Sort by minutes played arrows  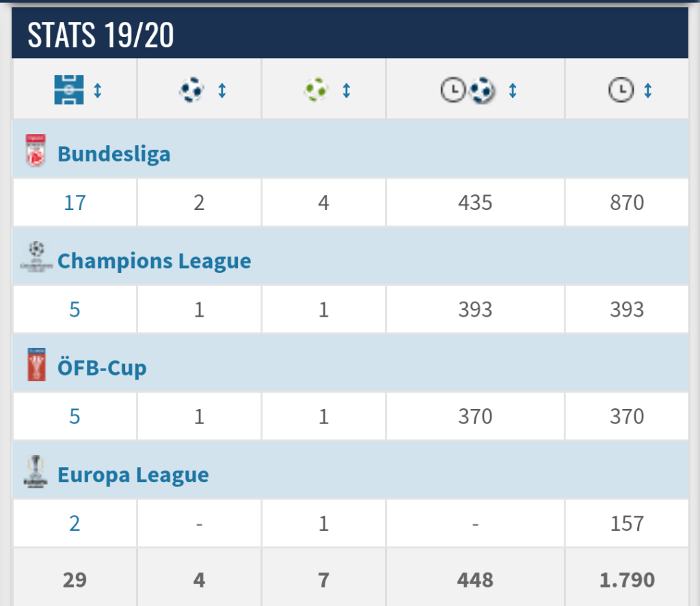[647, 90]
